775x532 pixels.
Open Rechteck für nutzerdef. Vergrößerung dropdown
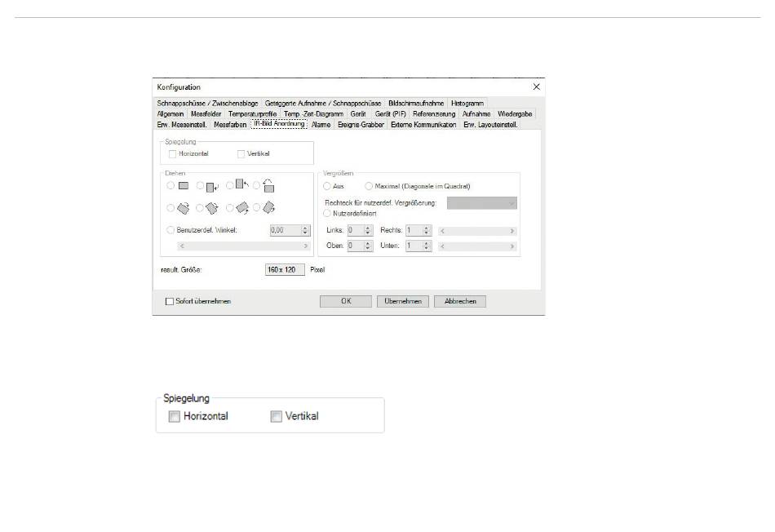482,202
